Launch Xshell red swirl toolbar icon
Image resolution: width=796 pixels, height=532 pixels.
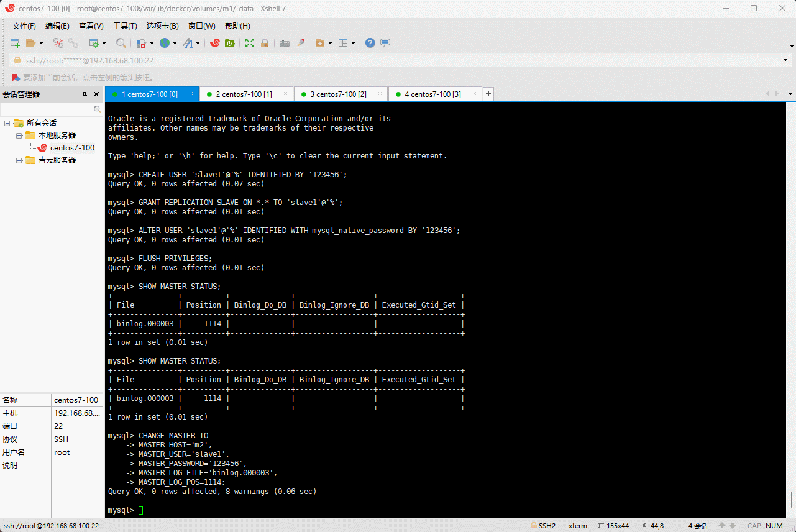(215, 43)
